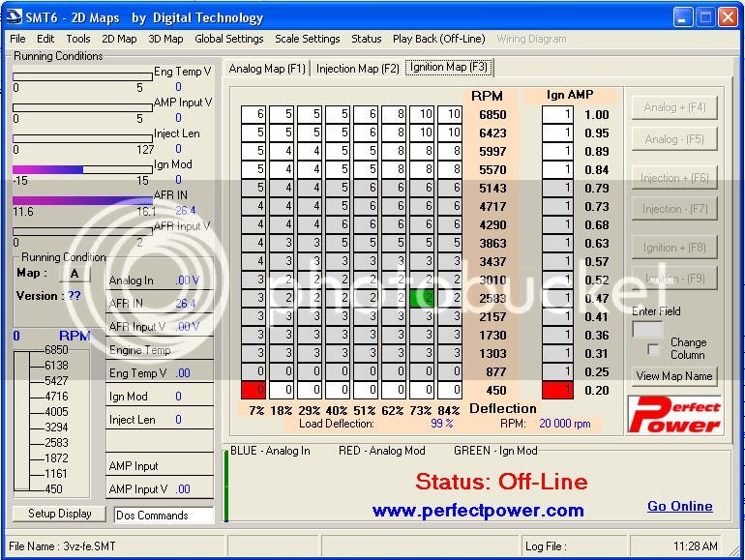745x560 pixels.
Task: Click the Go Online link
Action: point(679,506)
